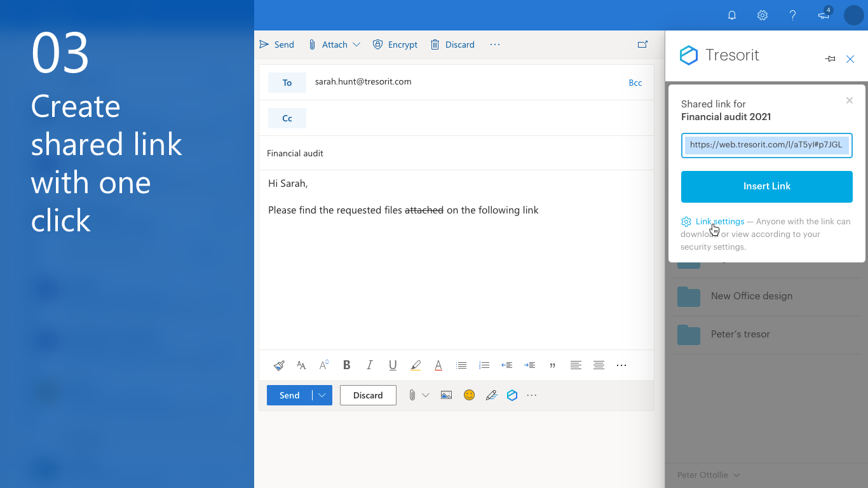Screen dimensions: 868x488
Task: Show the Bcc field
Action: (x=635, y=83)
